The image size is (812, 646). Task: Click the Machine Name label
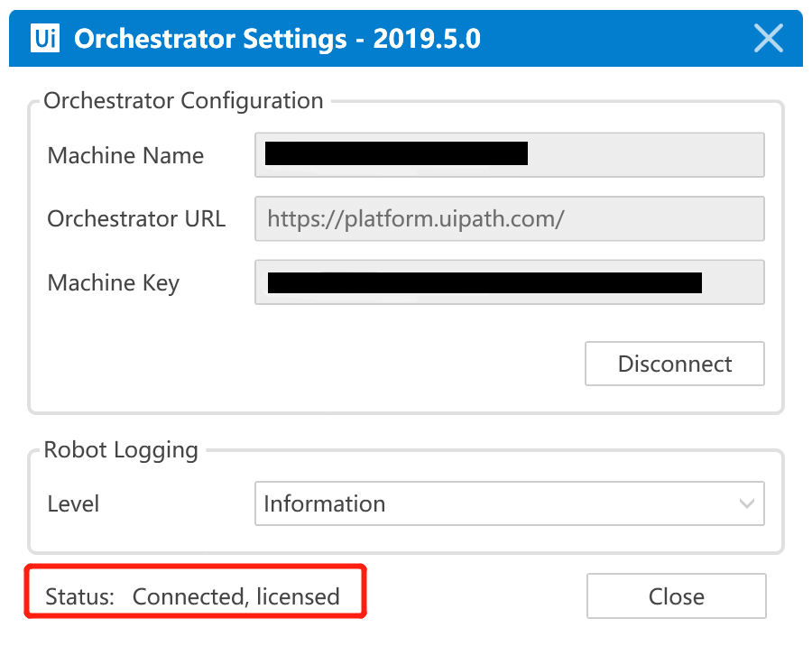pyautogui.click(x=125, y=155)
